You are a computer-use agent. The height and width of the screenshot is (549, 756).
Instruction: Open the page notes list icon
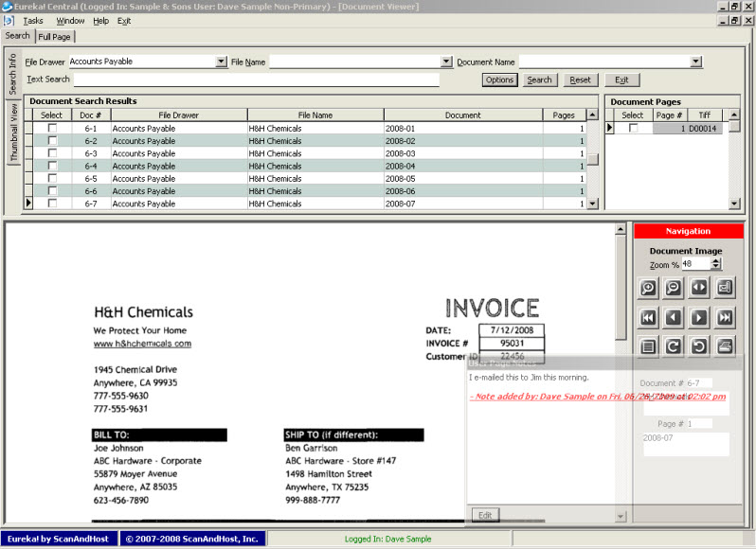[648, 346]
